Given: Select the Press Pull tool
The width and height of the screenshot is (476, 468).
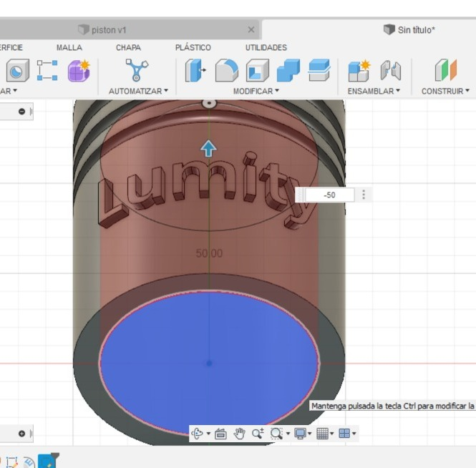Looking at the screenshot, I should coord(195,70).
